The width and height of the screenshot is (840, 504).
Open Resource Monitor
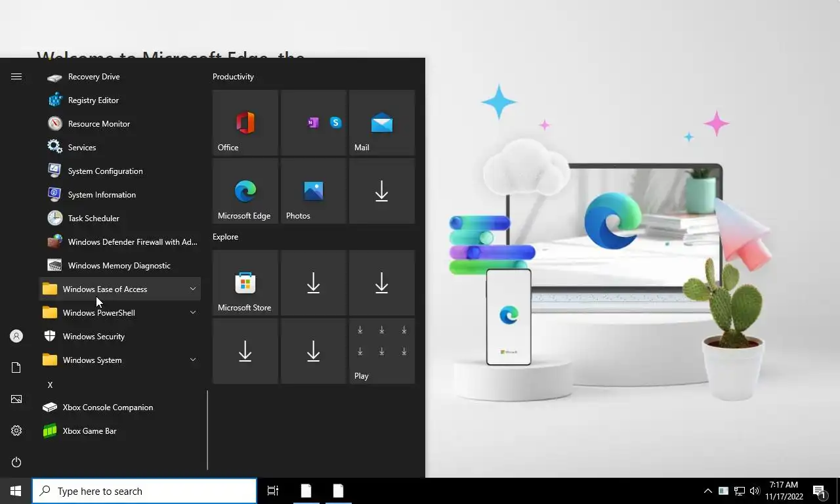click(120, 124)
